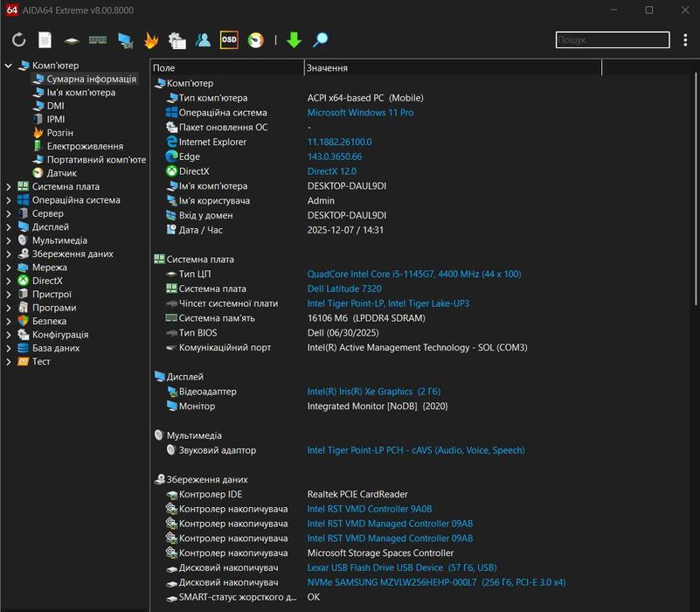Viewport: 700px width, 612px height.
Task: Open the DMI tree item
Action: tap(55, 106)
